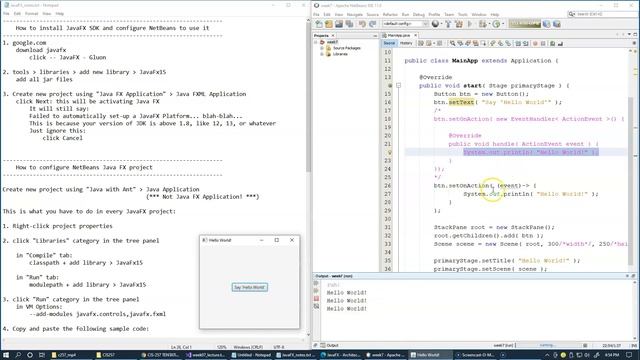Click the Task View taskbar icon
Image resolution: width=640 pixels, height=360 pixels.
(42, 355)
